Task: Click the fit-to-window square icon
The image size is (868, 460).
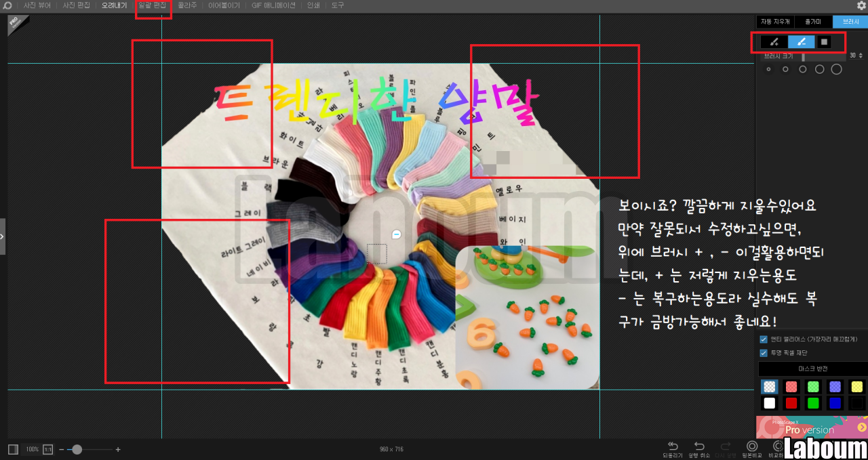Action: pos(13,449)
